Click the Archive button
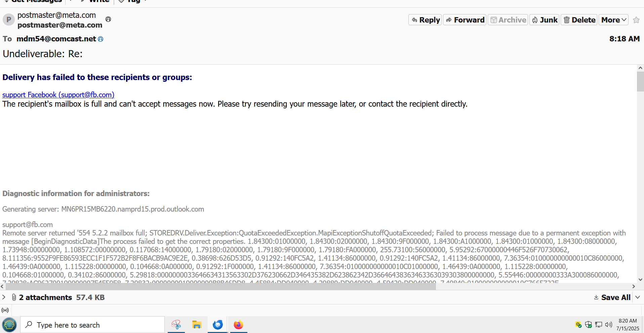 tap(508, 20)
